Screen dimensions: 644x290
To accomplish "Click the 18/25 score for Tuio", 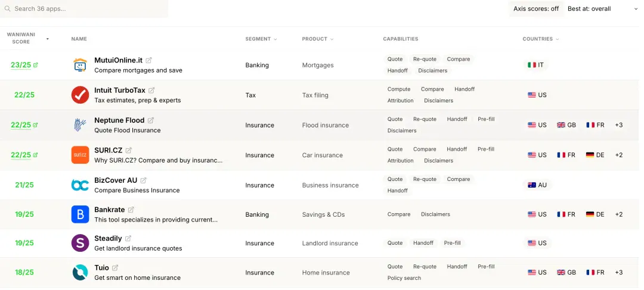I will coord(24,272).
